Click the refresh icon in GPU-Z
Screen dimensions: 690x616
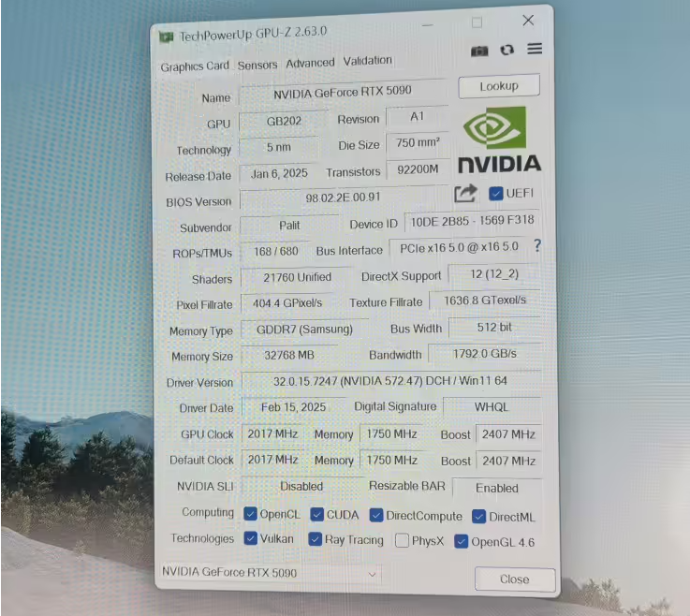(x=506, y=50)
